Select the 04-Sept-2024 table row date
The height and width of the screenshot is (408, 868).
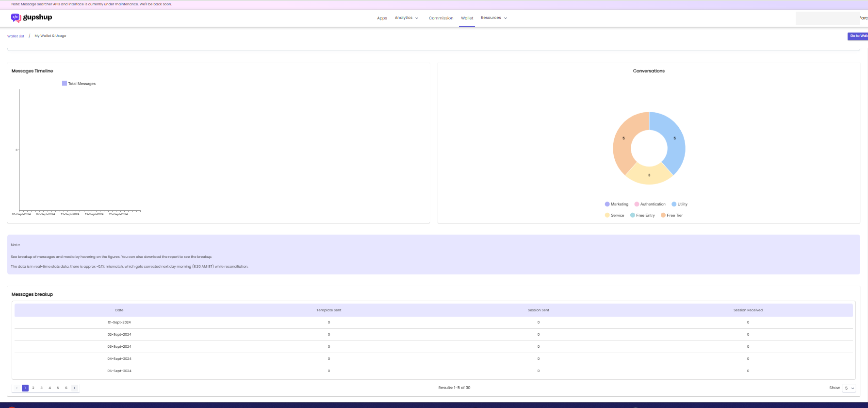point(119,359)
